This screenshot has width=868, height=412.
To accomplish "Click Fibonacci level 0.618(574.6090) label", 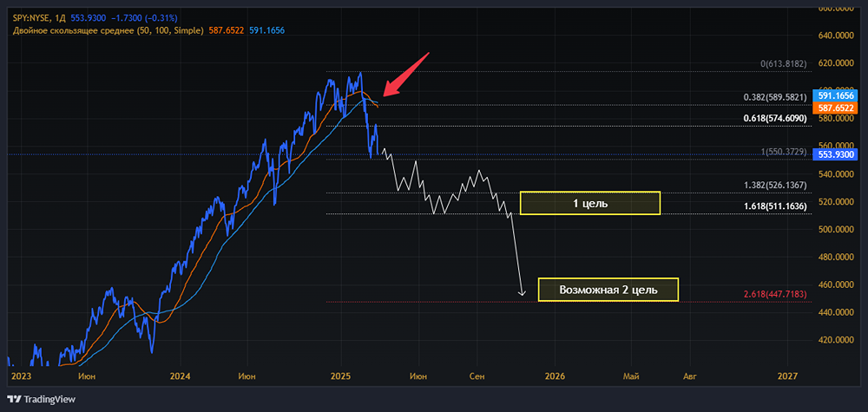I will pos(774,118).
